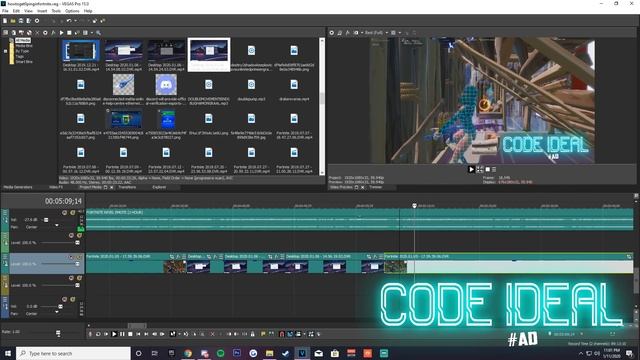Click Level slider handle on selected video track
640x360 pixels.
click(x=77, y=264)
